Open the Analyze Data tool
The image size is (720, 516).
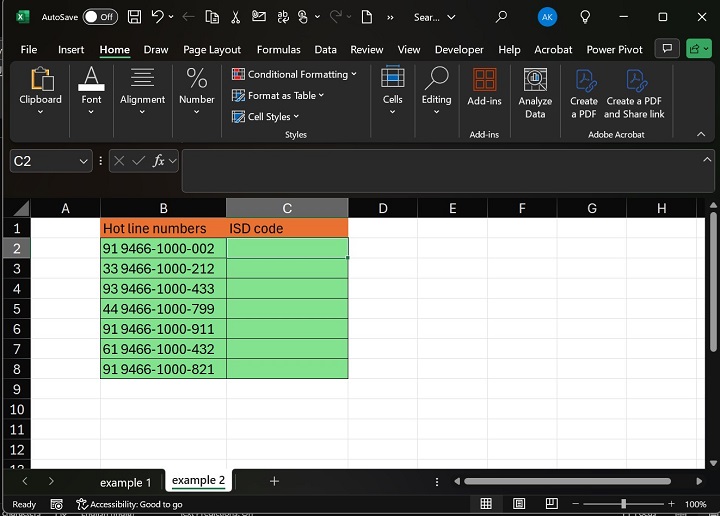click(x=535, y=93)
